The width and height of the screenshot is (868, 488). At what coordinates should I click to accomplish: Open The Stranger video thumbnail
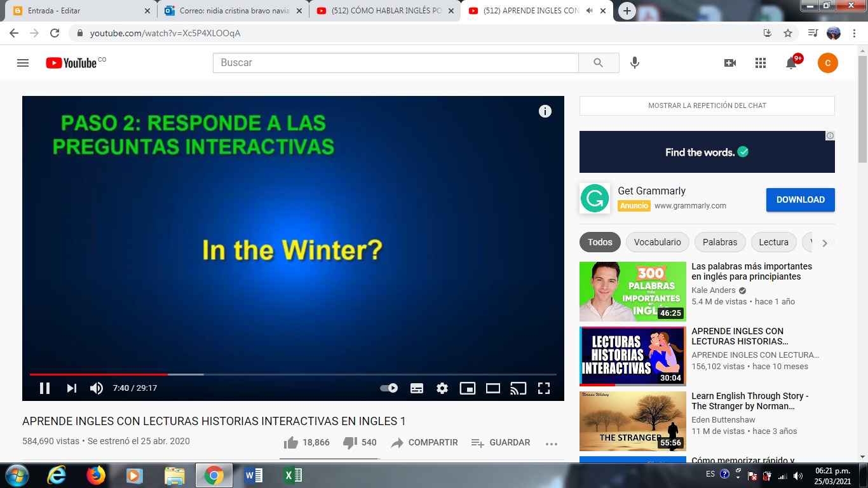tap(633, 421)
